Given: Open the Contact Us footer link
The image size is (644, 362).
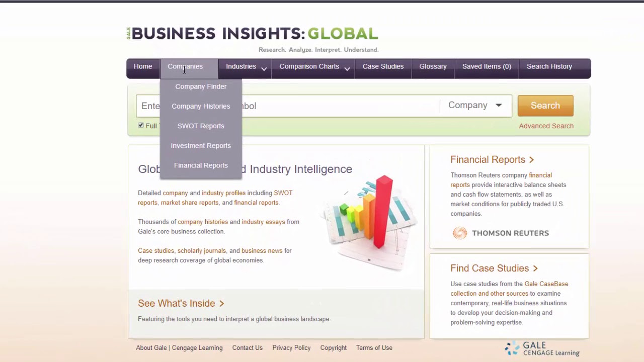Looking at the screenshot, I should point(248,348).
